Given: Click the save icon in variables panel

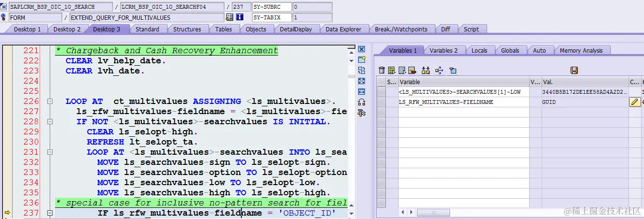Looking at the screenshot, I should pyautogui.click(x=574, y=71).
